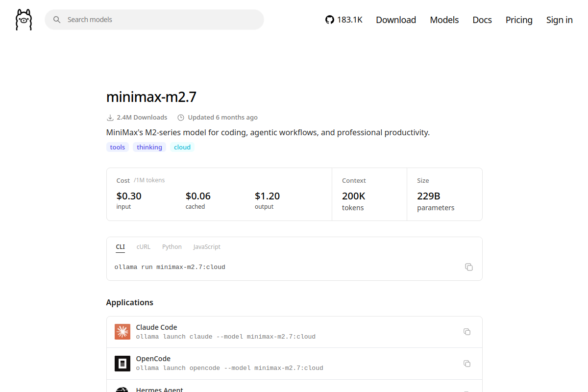Copy the Claude Code launch command
The width and height of the screenshot is (588, 392).
467,332
